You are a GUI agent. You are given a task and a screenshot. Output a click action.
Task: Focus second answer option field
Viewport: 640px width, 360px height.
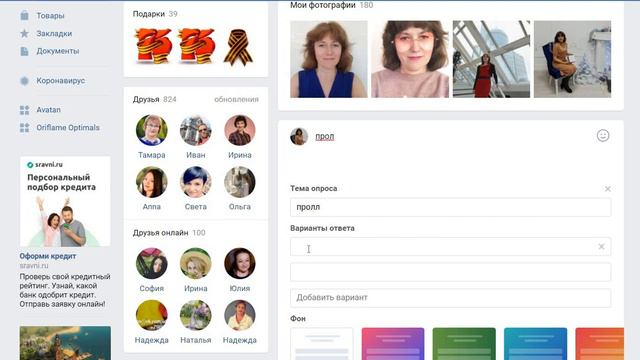tap(451, 272)
